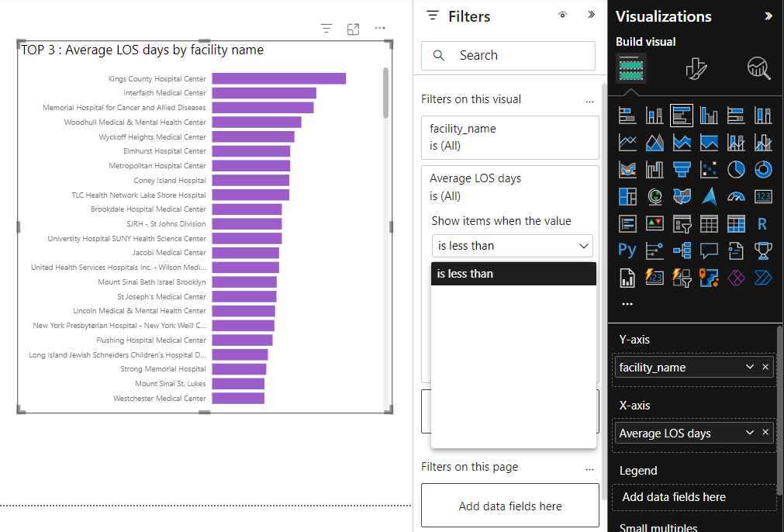Screen dimensions: 784x532
Task: Open Filters on this page more options
Action: click(589, 468)
